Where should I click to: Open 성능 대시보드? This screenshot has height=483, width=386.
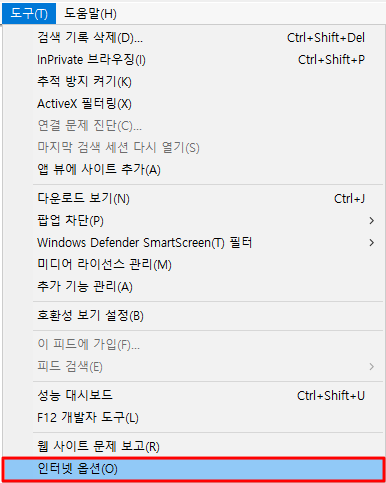coord(193,395)
